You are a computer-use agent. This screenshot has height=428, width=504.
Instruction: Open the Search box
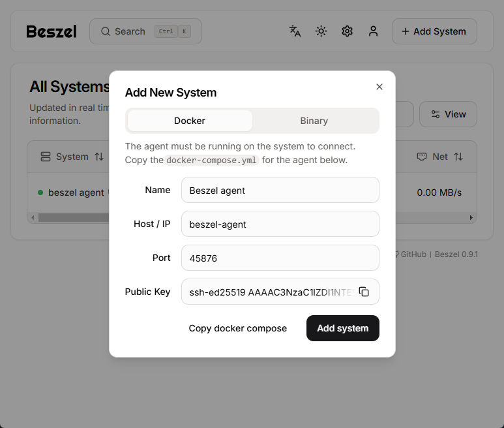(145, 31)
